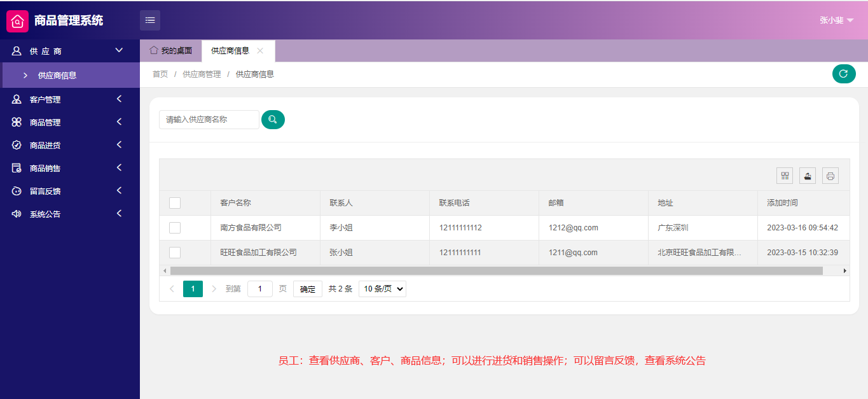Click the 系统公告 speaker icon
This screenshot has width=868, height=399.
(17, 214)
